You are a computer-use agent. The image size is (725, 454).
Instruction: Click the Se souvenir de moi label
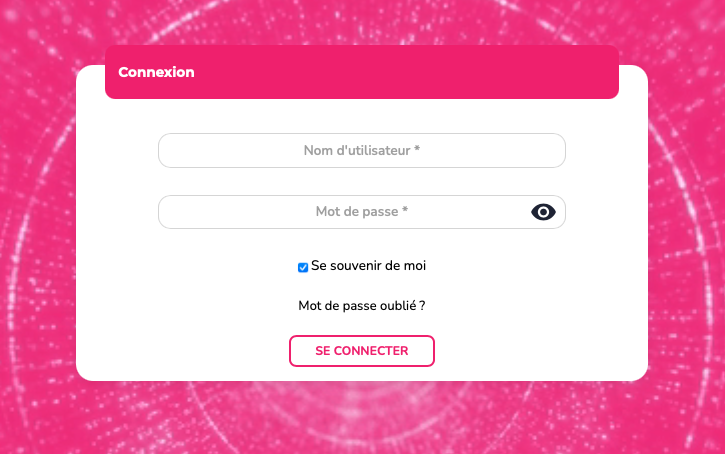(368, 266)
